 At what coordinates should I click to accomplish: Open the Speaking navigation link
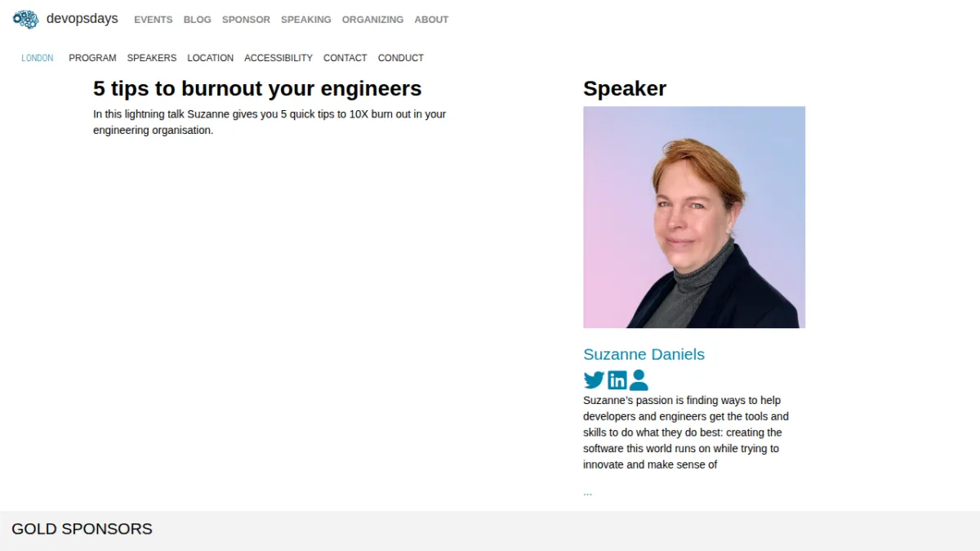[306, 20]
